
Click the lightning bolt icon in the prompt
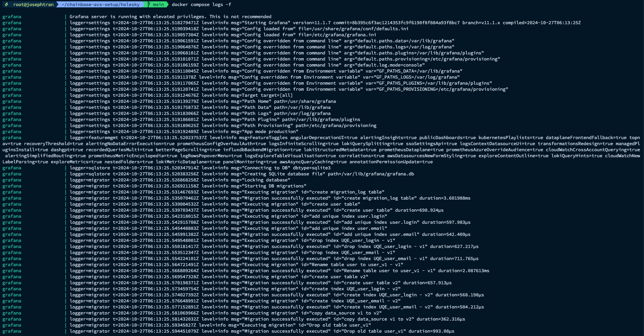pyautogui.click(x=6, y=4)
